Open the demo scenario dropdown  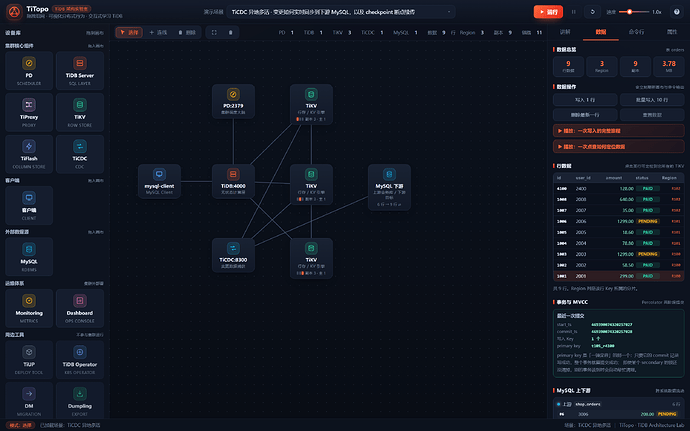click(x=341, y=12)
